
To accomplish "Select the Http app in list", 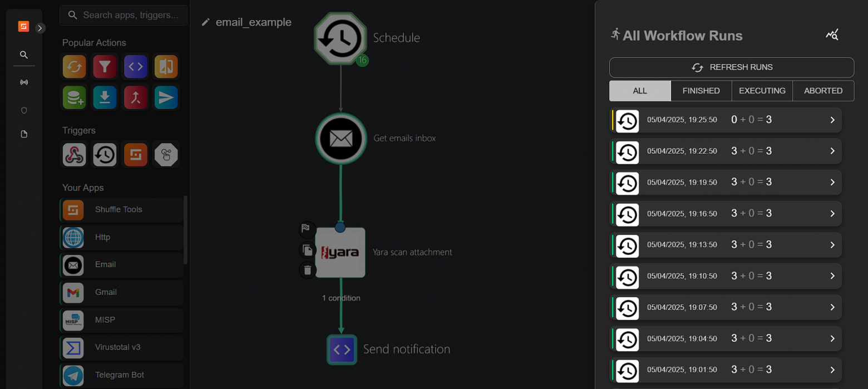I will tap(121, 237).
